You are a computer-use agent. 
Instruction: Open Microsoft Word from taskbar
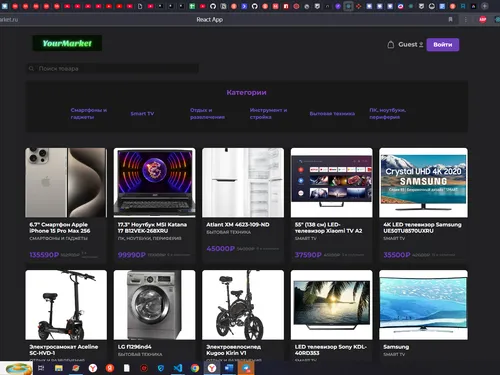229,368
